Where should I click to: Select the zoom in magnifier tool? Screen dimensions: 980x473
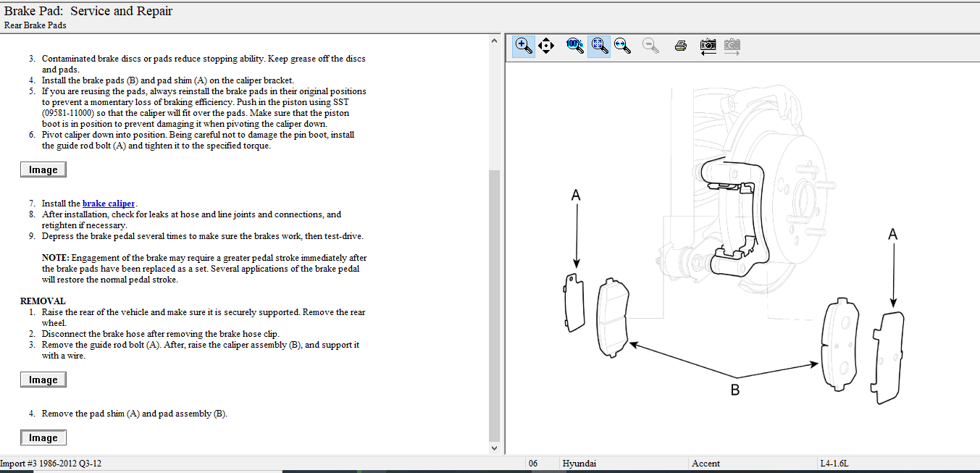[x=524, y=46]
